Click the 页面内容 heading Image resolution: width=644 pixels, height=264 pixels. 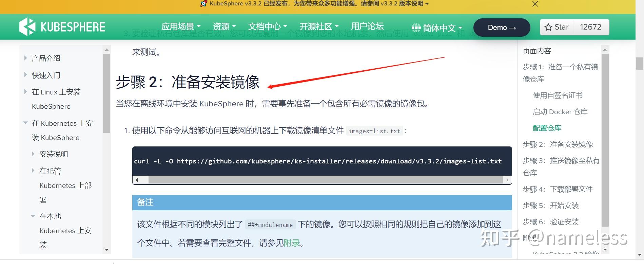point(537,51)
